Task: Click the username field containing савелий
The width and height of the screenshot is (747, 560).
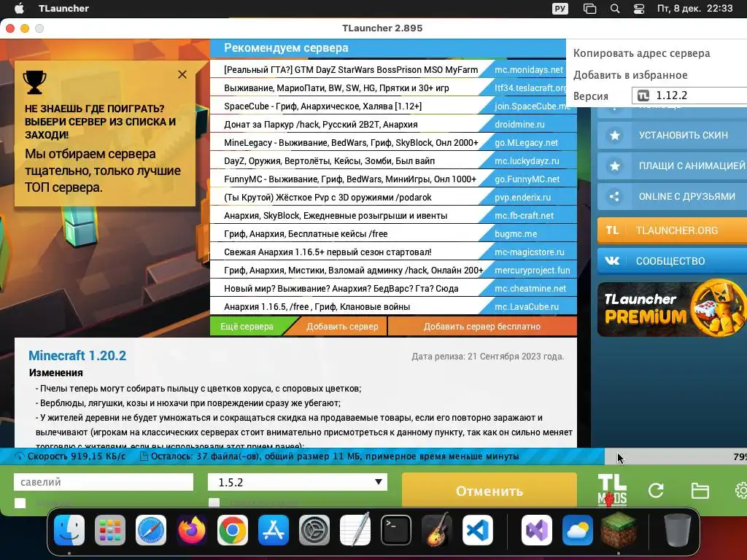Action: point(104,482)
